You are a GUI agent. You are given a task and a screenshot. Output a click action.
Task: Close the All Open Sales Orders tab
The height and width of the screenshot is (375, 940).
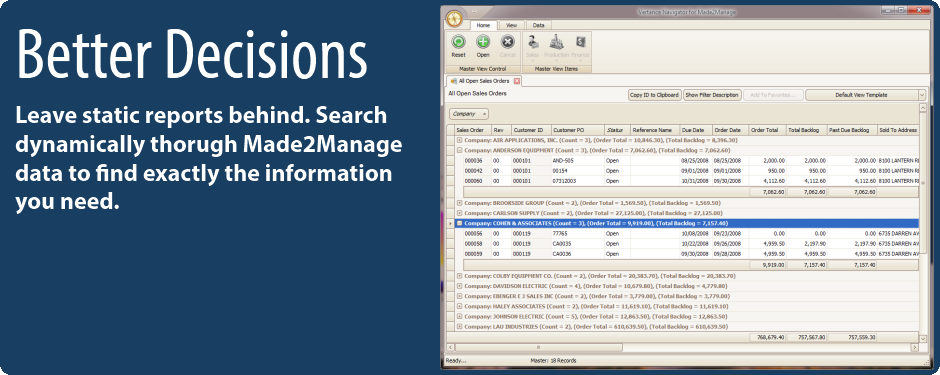[x=517, y=81]
